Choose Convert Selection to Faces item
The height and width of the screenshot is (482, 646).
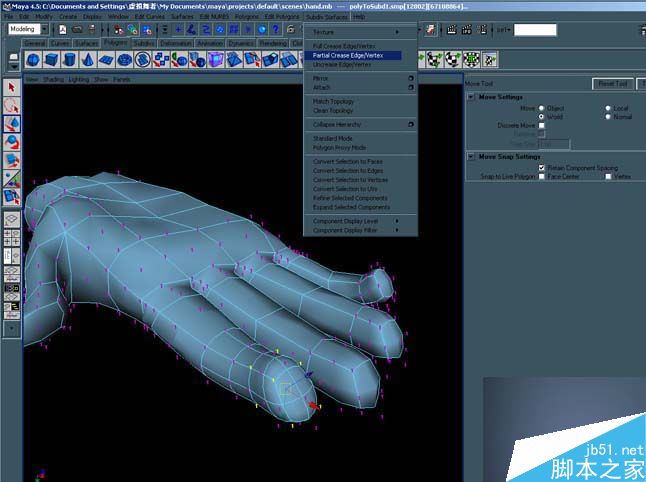pos(348,161)
